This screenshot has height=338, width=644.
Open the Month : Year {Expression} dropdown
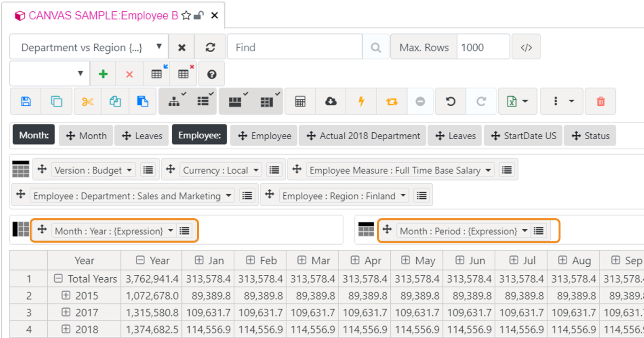pyautogui.click(x=170, y=230)
